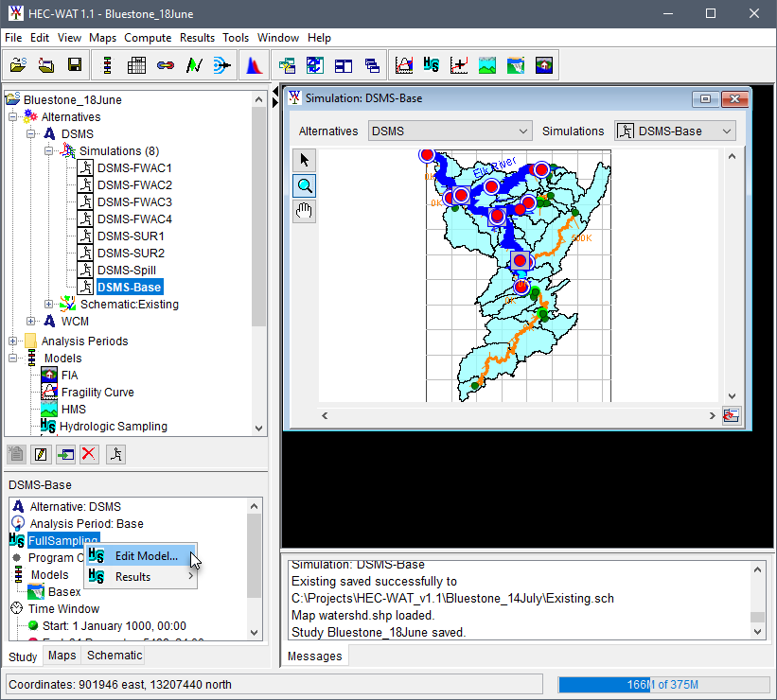Delete the selected simulation with the red X icon
777x700 pixels.
coord(90,454)
